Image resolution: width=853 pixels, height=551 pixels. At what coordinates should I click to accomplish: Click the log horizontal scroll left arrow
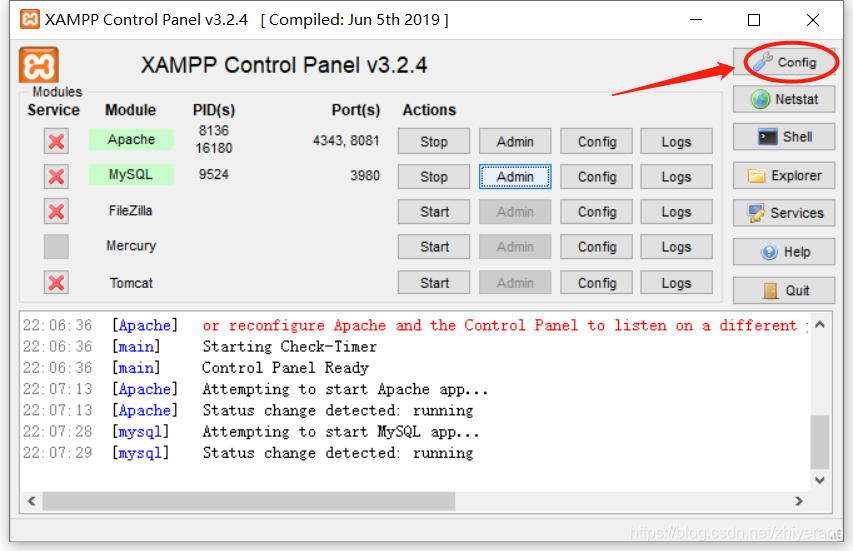click(x=32, y=501)
